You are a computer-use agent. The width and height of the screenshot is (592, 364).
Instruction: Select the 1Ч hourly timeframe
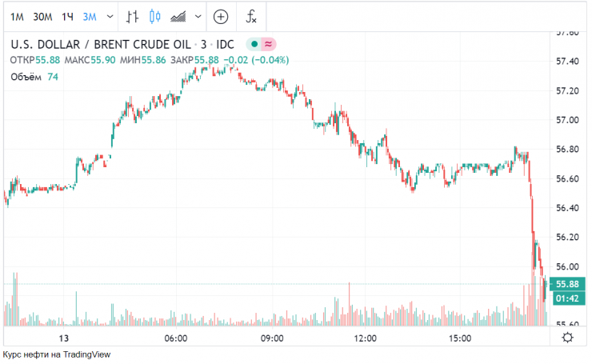[x=69, y=16]
